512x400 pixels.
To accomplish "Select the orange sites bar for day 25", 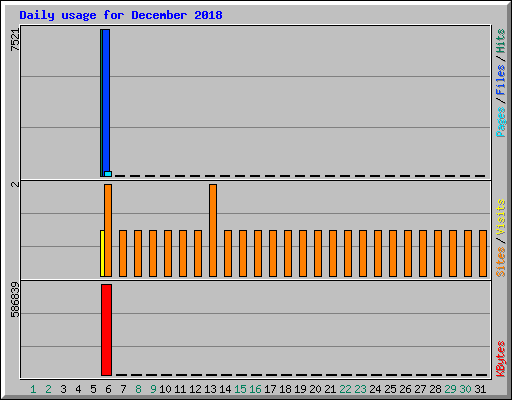I will click(x=393, y=253).
